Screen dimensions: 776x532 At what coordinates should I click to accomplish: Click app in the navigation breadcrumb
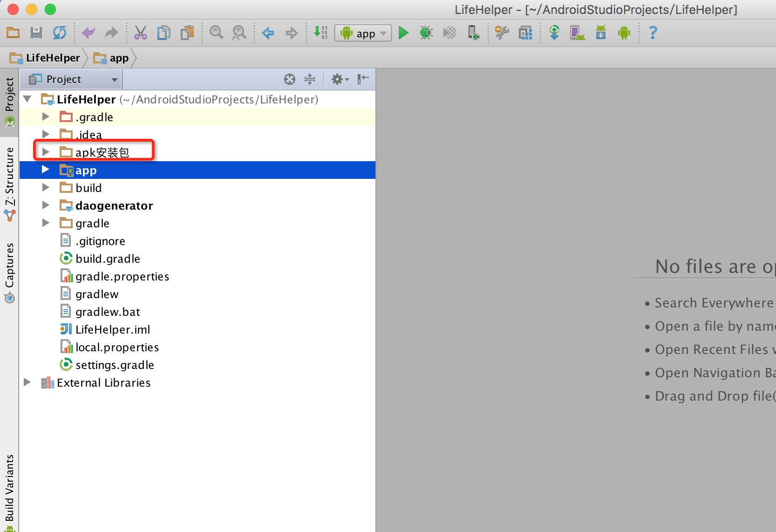[x=111, y=58]
